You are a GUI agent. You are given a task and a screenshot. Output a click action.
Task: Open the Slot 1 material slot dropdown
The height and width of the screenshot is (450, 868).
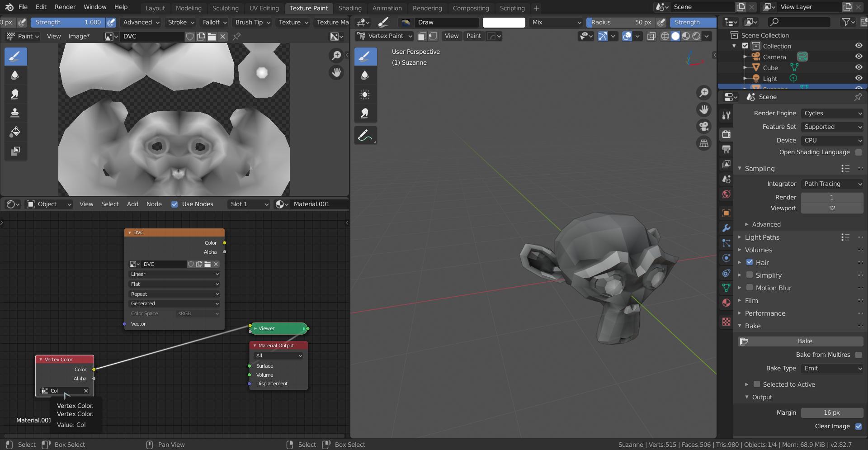coord(248,204)
